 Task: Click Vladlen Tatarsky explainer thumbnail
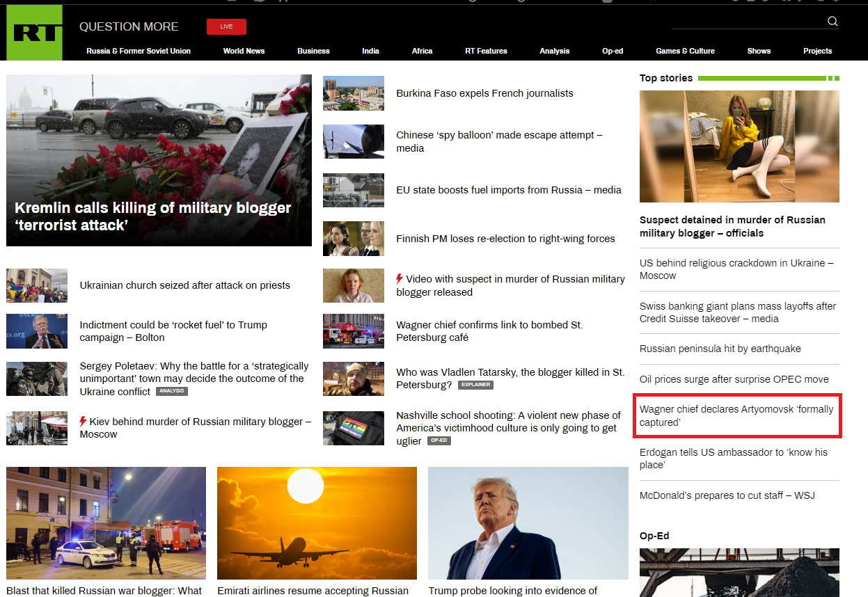coord(354,379)
